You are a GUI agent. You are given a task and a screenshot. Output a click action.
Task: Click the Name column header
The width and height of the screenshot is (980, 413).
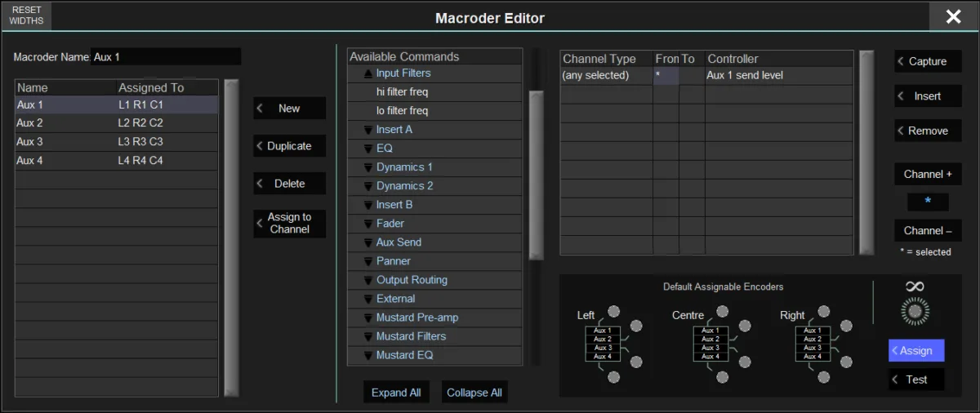pyautogui.click(x=65, y=87)
